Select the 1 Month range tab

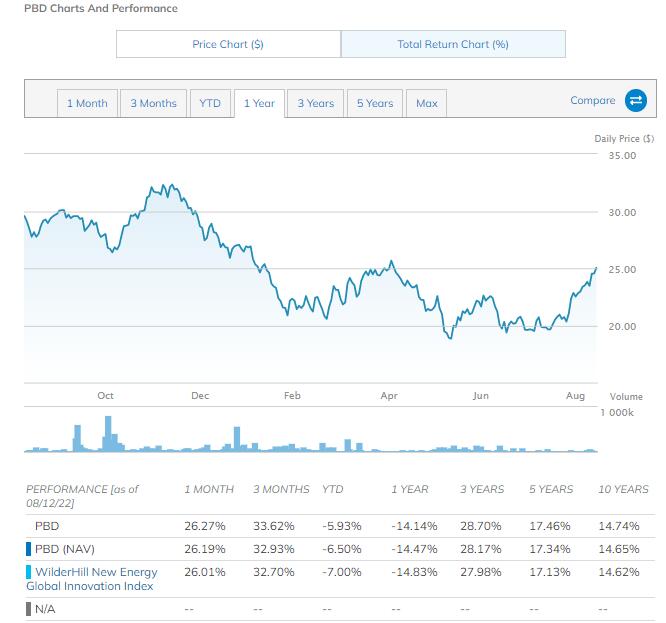87,103
